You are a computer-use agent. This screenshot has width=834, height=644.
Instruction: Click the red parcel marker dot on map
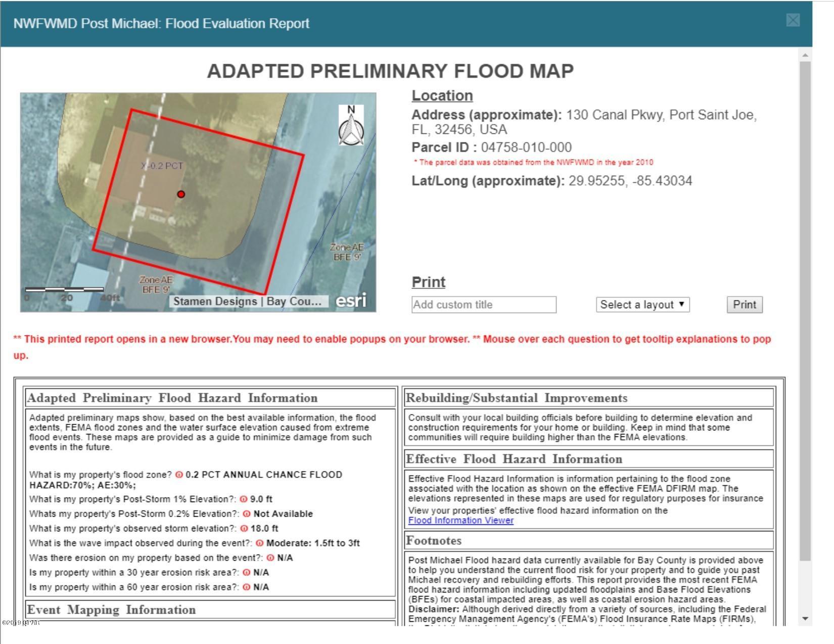181,194
